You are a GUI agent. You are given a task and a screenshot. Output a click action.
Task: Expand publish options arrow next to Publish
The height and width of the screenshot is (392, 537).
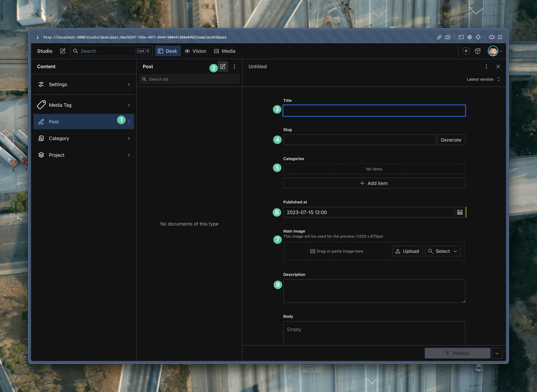pyautogui.click(x=497, y=353)
